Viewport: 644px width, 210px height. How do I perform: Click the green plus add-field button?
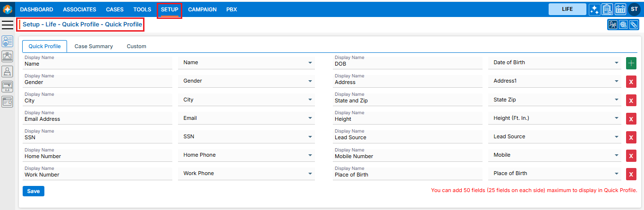point(631,63)
